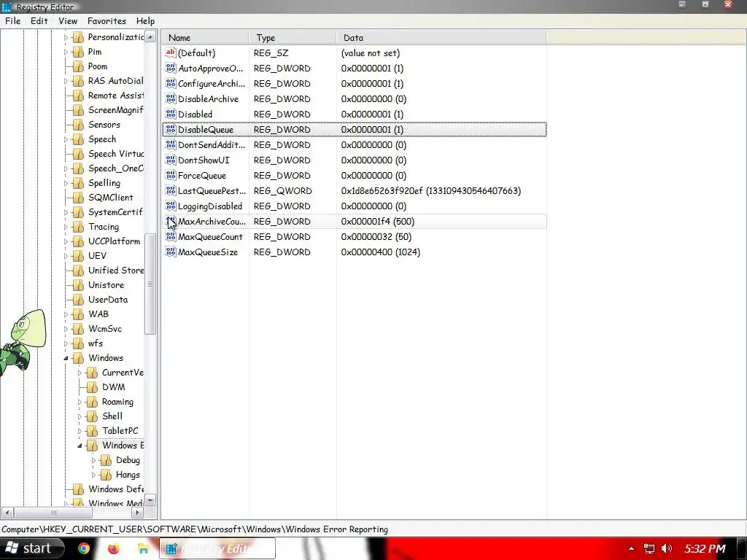Image resolution: width=747 pixels, height=560 pixels.
Task: Click the LastQueuePest... QWORD icon
Action: (x=171, y=190)
